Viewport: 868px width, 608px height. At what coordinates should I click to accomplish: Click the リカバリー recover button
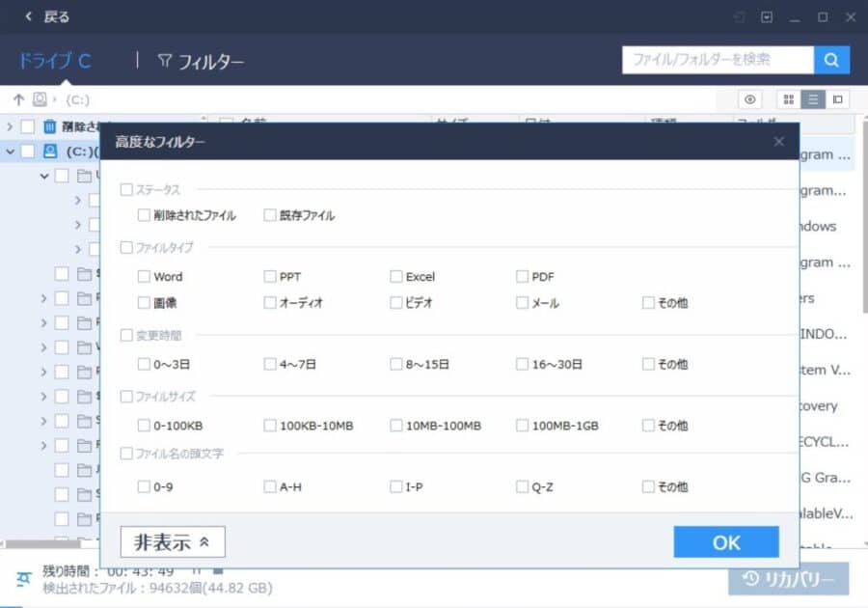(788, 579)
